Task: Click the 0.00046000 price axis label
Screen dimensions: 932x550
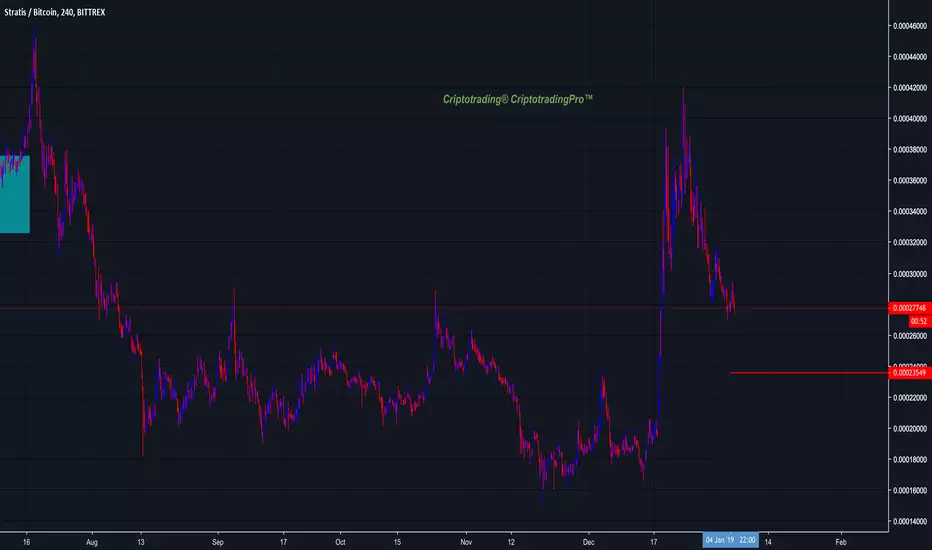Action: tap(910, 26)
